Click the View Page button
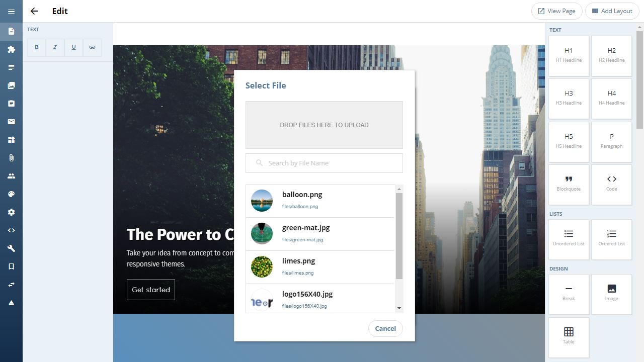 (x=557, y=11)
